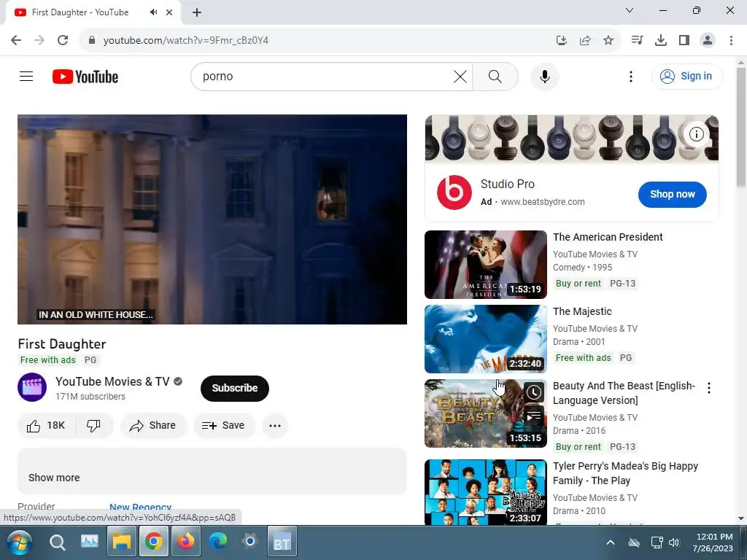Open Chrome media controls icon
747x560 pixels.
click(637, 41)
